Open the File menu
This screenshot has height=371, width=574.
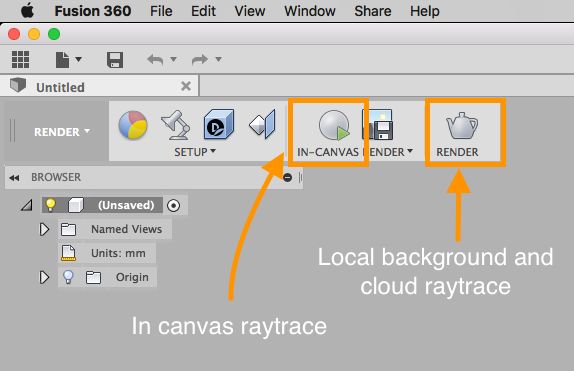161,11
